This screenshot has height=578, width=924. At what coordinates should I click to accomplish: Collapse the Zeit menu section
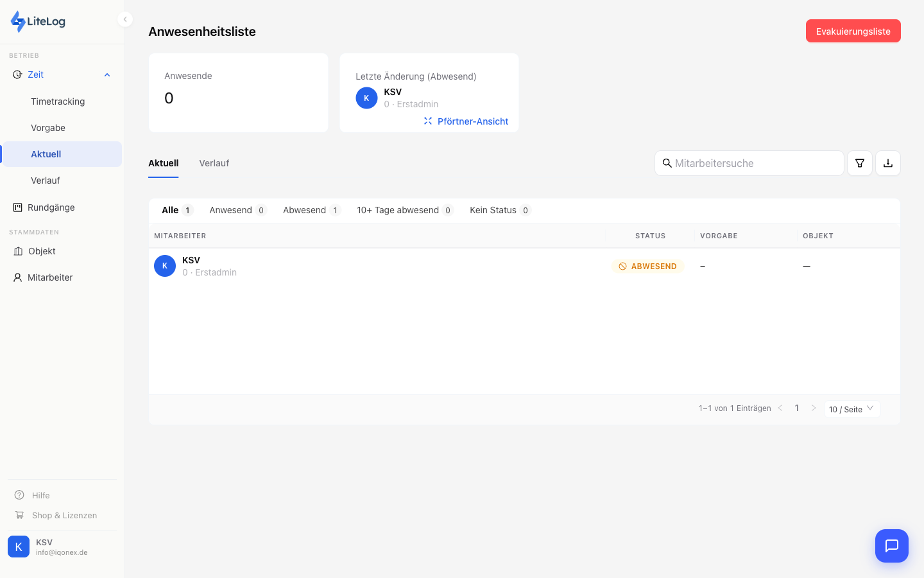tap(107, 75)
